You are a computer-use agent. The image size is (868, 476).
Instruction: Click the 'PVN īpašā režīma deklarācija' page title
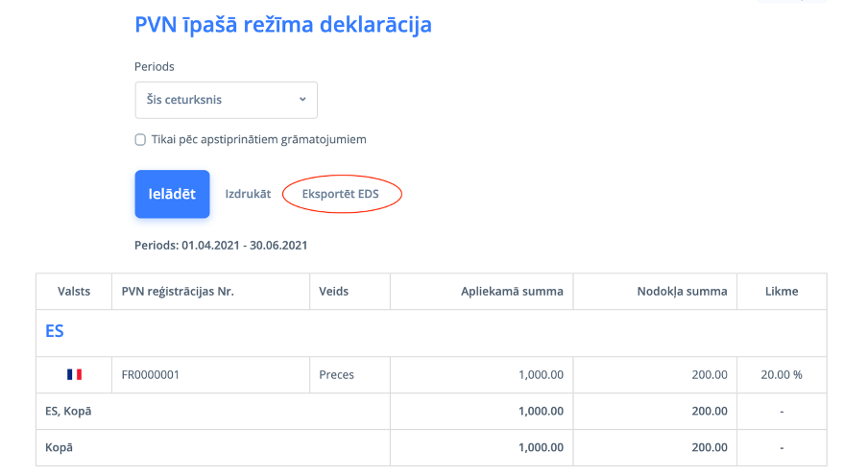283,25
